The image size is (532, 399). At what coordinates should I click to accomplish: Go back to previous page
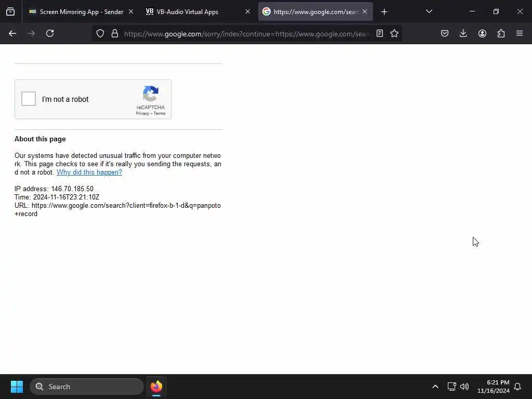12,33
